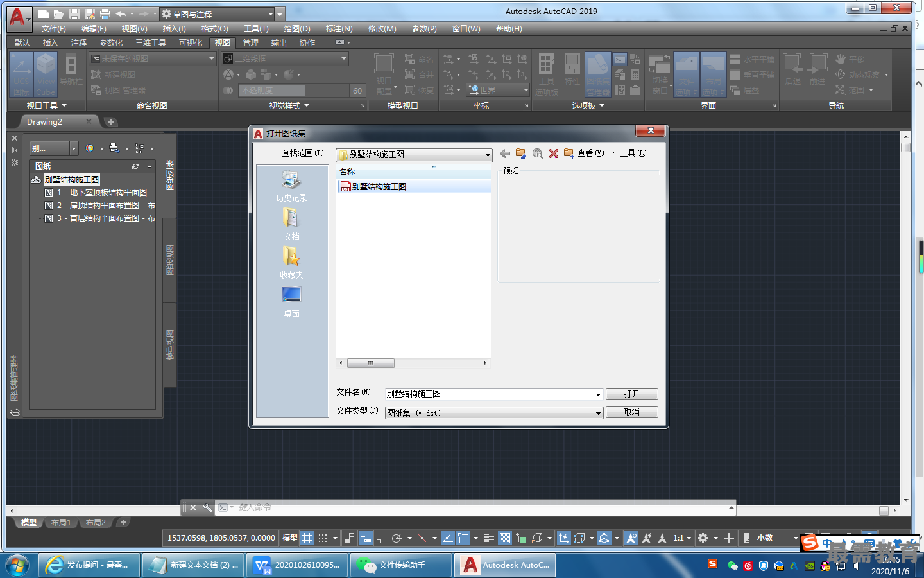This screenshot has height=578, width=924.
Task: Open 历史记录 places shortcut
Action: click(291, 186)
